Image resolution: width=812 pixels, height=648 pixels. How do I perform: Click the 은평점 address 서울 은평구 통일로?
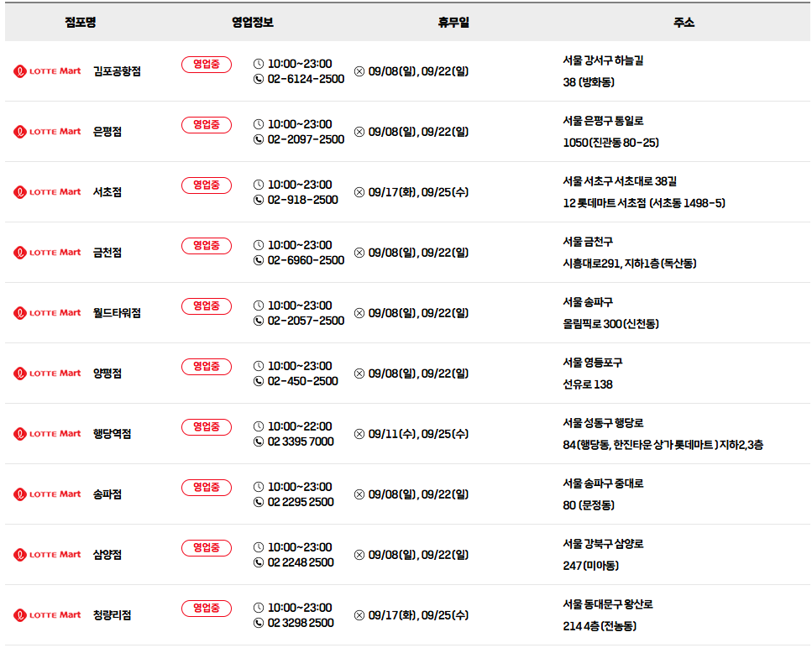click(x=603, y=121)
